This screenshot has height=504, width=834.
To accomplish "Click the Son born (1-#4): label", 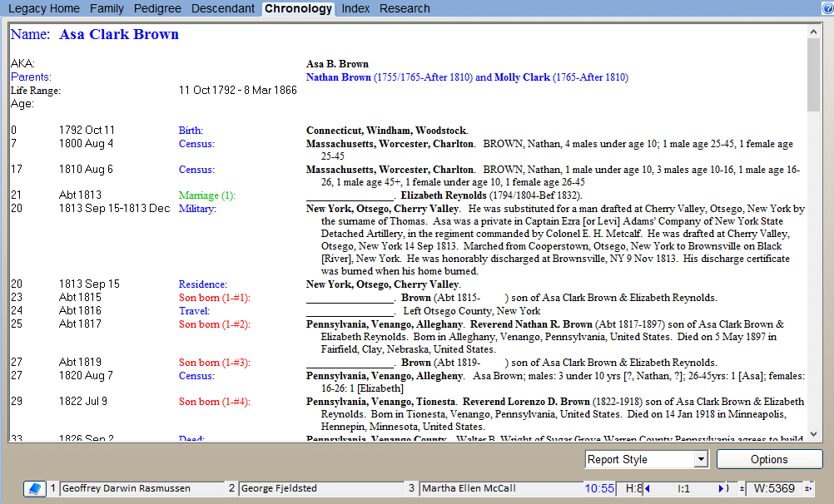I will pyautogui.click(x=215, y=402).
